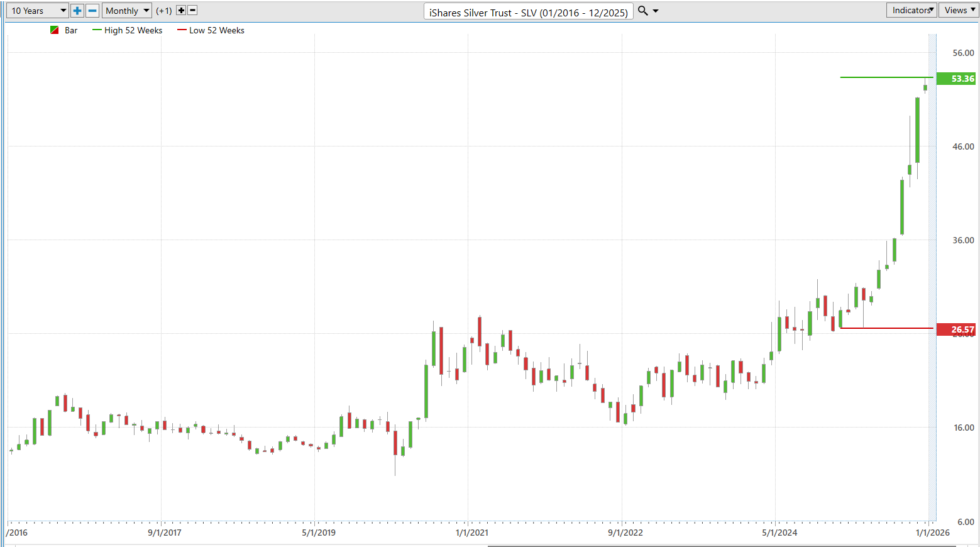This screenshot has width=980, height=547.
Task: Open the Monthly interval dropdown
Action: pyautogui.click(x=127, y=11)
